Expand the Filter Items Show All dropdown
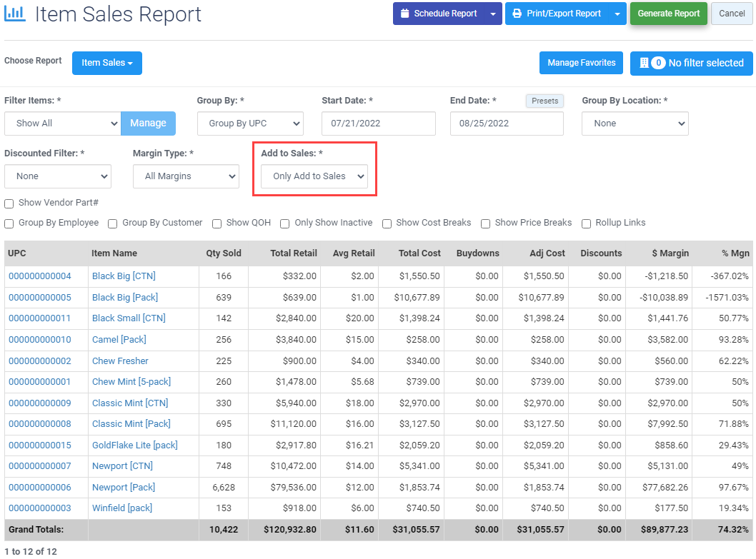The width and height of the screenshot is (756, 559). 63,124
